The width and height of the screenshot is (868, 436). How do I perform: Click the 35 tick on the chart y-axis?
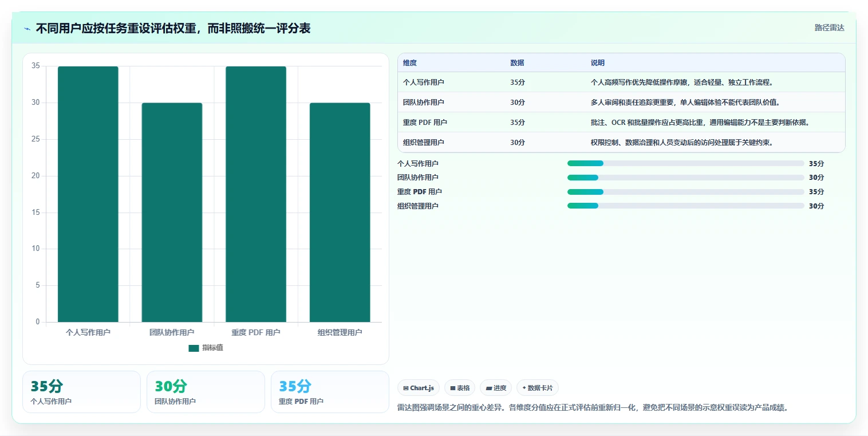click(x=35, y=66)
